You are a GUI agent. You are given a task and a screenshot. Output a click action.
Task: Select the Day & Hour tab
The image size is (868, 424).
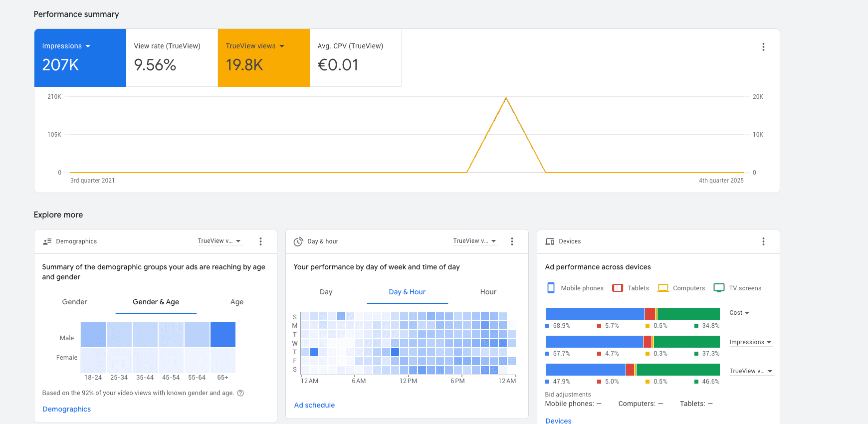tap(407, 292)
